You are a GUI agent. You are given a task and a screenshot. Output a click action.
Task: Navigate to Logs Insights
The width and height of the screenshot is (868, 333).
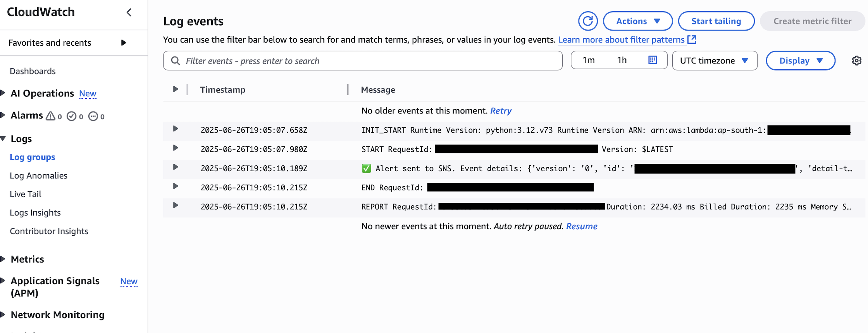(35, 213)
